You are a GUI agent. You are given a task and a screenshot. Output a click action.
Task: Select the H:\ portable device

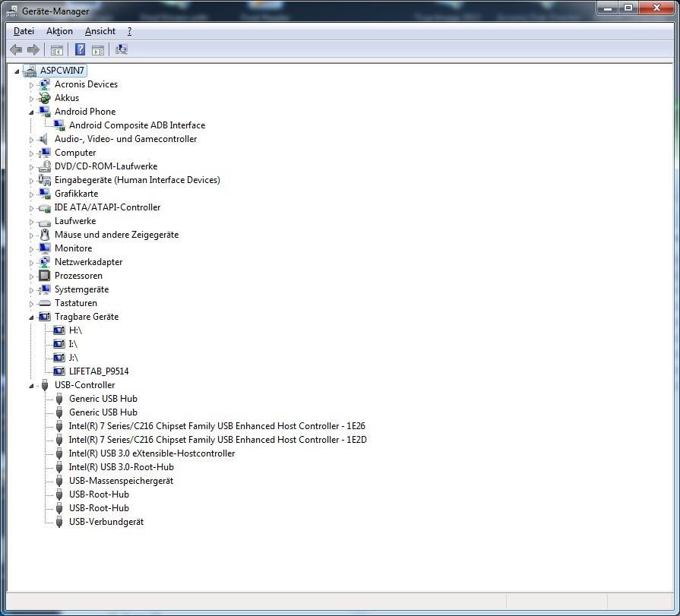(x=75, y=330)
